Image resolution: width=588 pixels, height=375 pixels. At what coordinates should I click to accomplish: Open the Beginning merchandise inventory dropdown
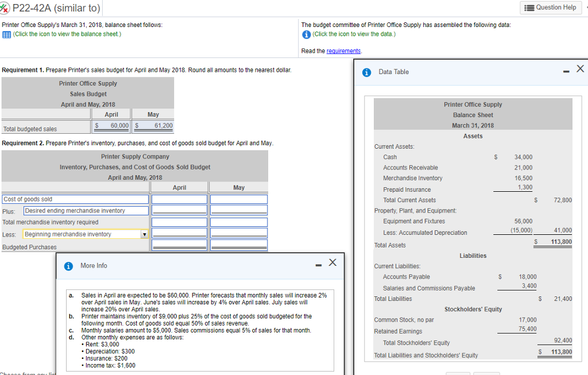click(144, 234)
